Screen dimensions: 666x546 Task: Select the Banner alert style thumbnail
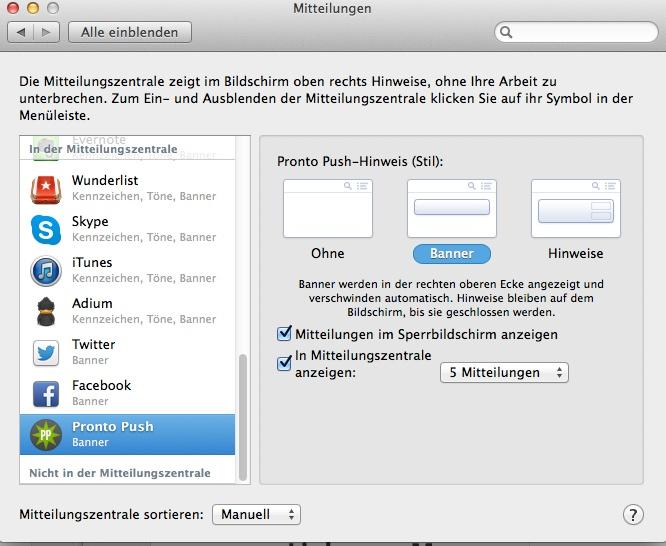452,208
